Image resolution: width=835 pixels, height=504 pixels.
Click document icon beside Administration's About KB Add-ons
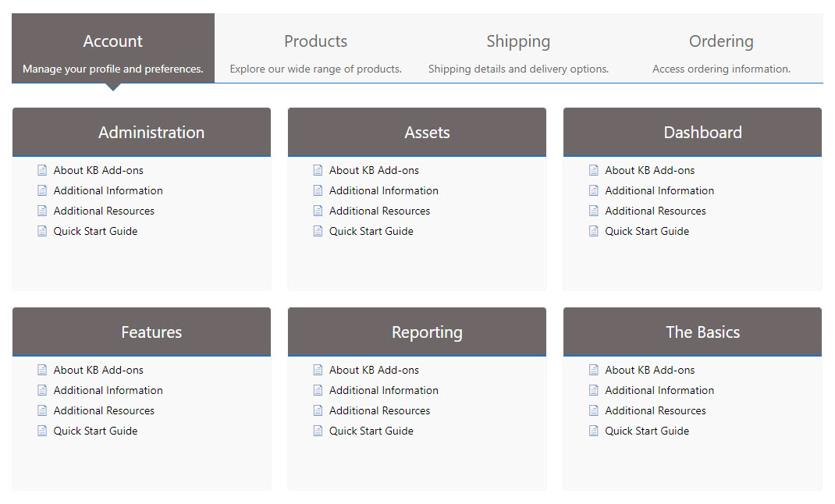click(42, 170)
